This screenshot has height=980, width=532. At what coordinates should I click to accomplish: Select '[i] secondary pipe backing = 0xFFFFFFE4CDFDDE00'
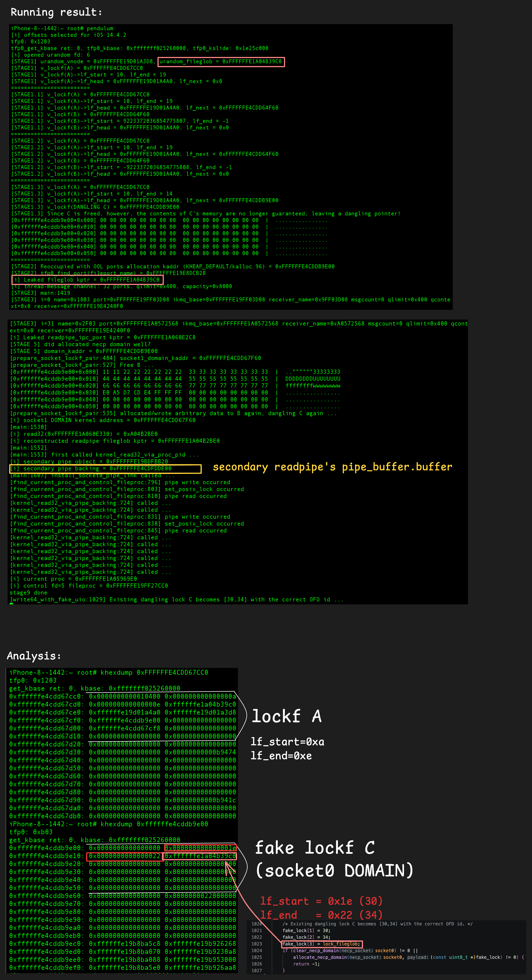point(91,469)
